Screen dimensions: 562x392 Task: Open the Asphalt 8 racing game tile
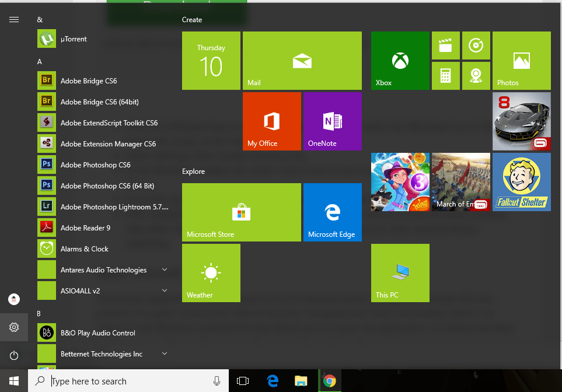point(522,121)
